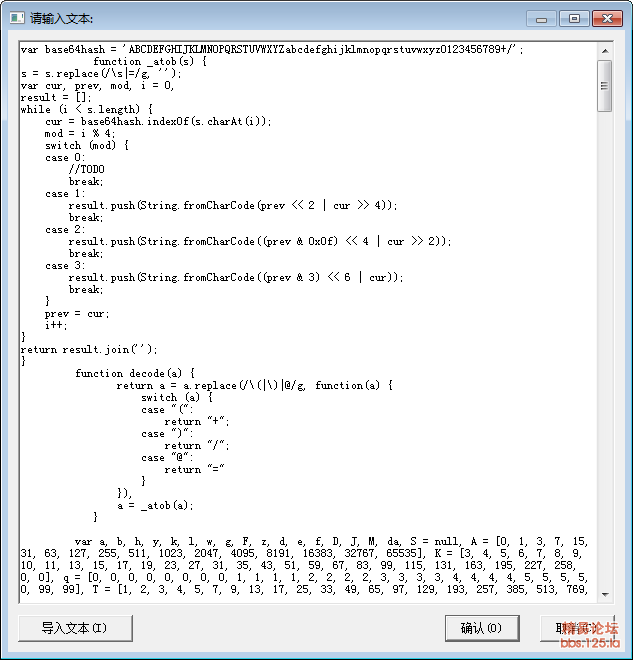Click the 'a = _atob(a);' line
This screenshot has height=660, width=633.
pyautogui.click(x=155, y=506)
